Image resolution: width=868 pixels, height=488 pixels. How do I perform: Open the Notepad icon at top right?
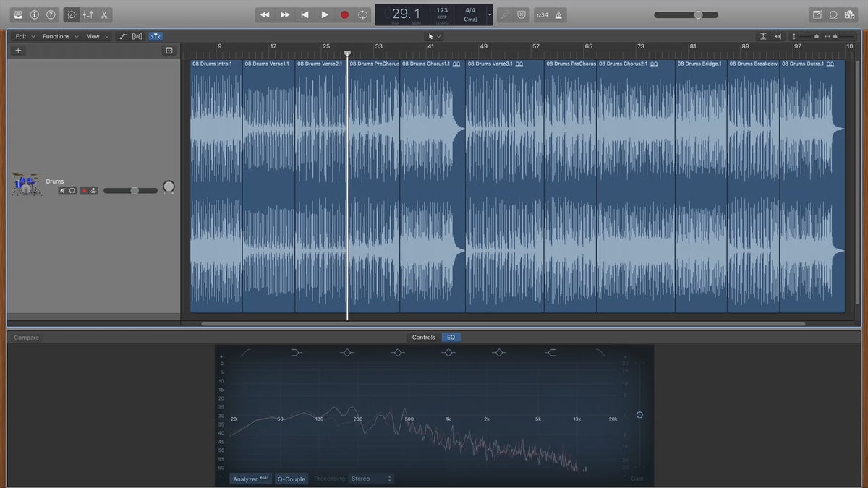817,14
